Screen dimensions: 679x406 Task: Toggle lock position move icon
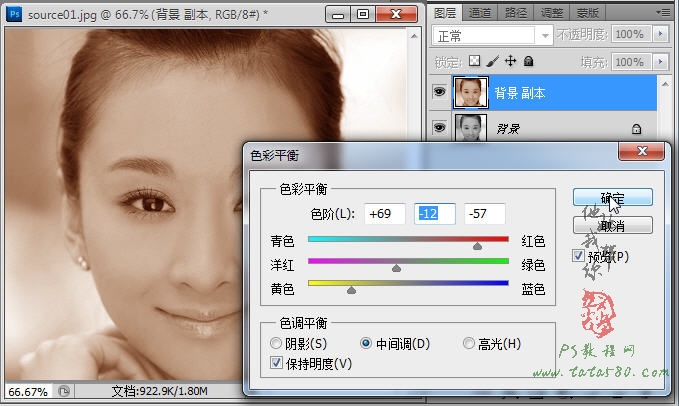(x=511, y=61)
